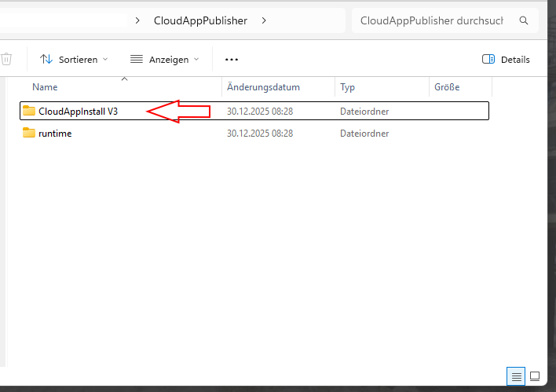Sort by the Typ column header
This screenshot has height=392, width=556.
click(348, 87)
